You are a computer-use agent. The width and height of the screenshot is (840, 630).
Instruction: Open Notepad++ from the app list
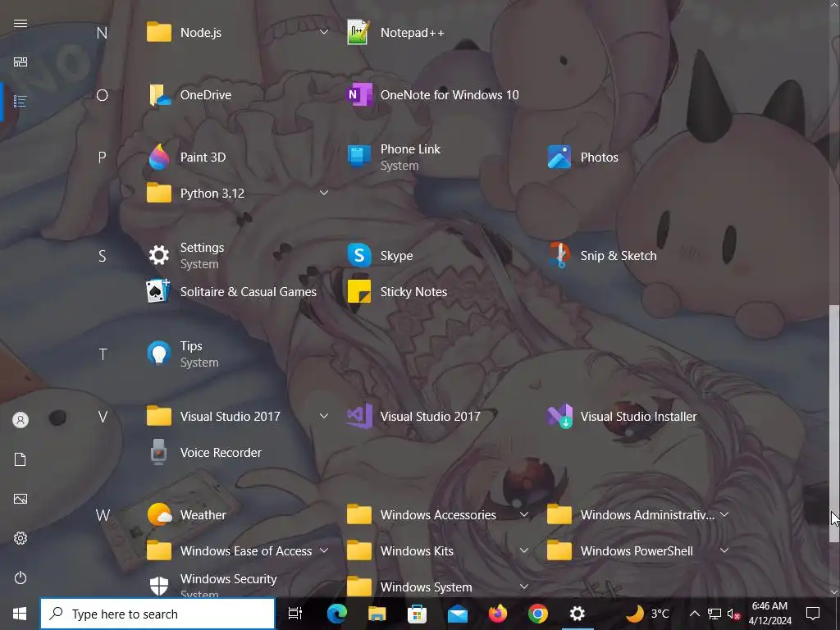396,33
